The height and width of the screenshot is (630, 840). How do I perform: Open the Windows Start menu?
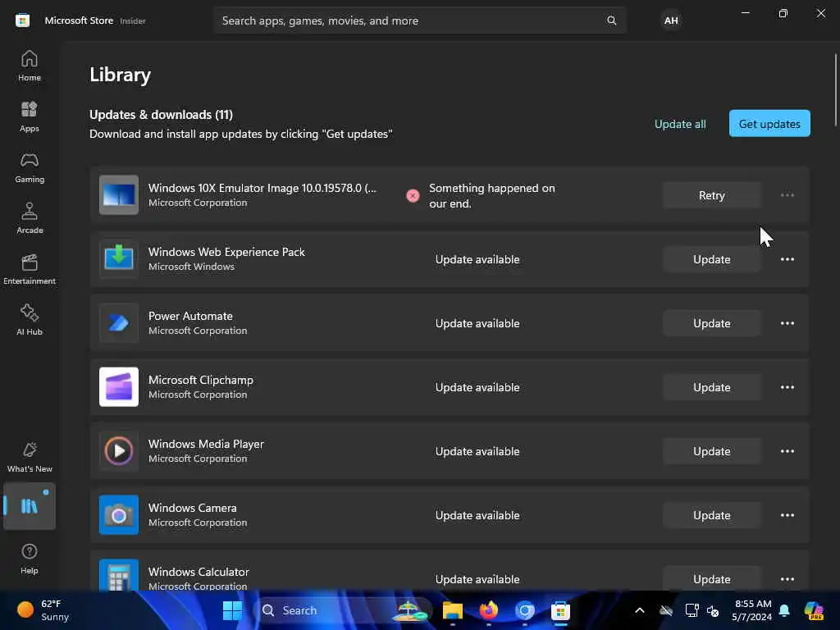[x=232, y=610]
